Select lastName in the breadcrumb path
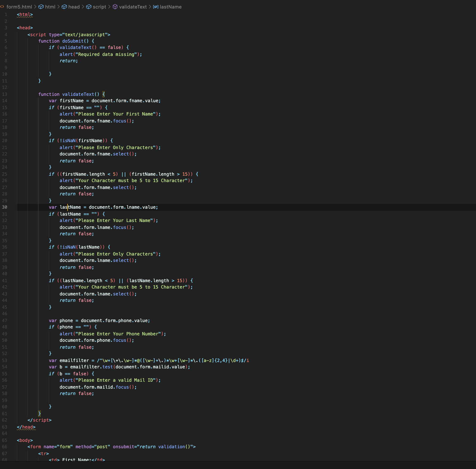Image resolution: width=476 pixels, height=469 pixels. (170, 7)
